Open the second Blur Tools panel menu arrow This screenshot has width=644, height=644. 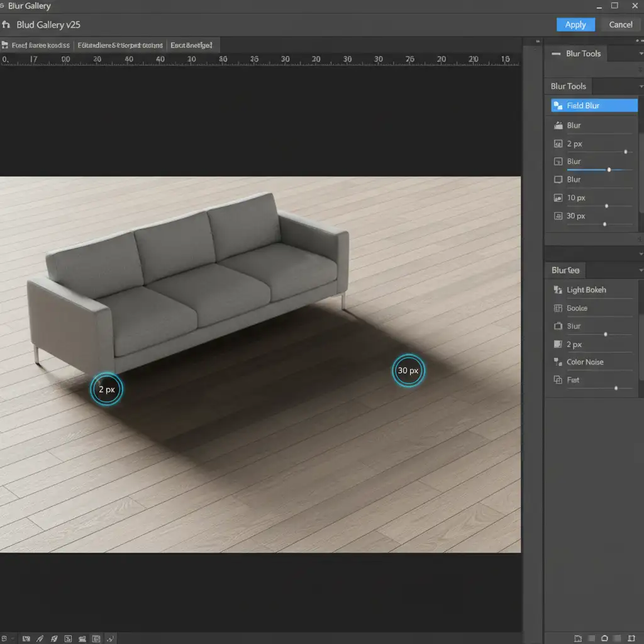coord(640,86)
